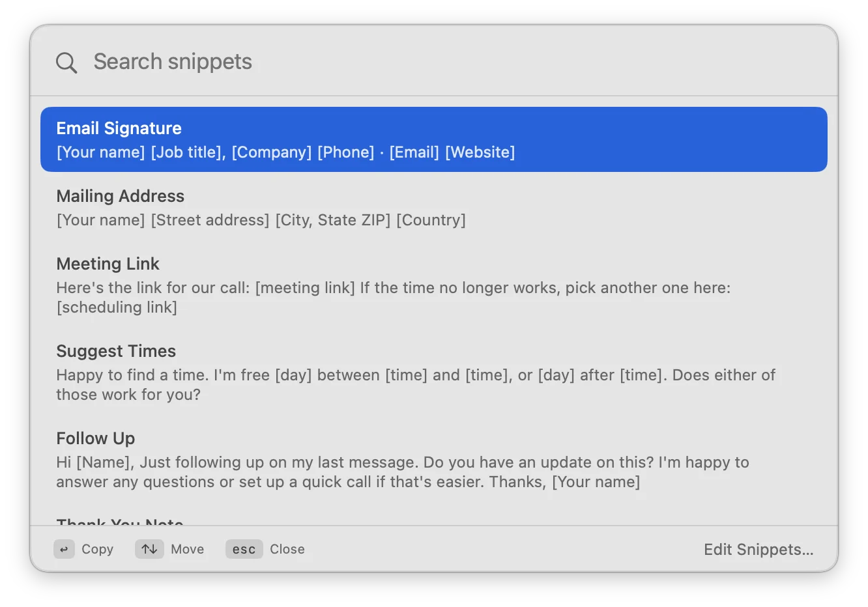The width and height of the screenshot is (868, 607).
Task: Click the Follow Up message preview text
Action: pyautogui.click(x=403, y=472)
